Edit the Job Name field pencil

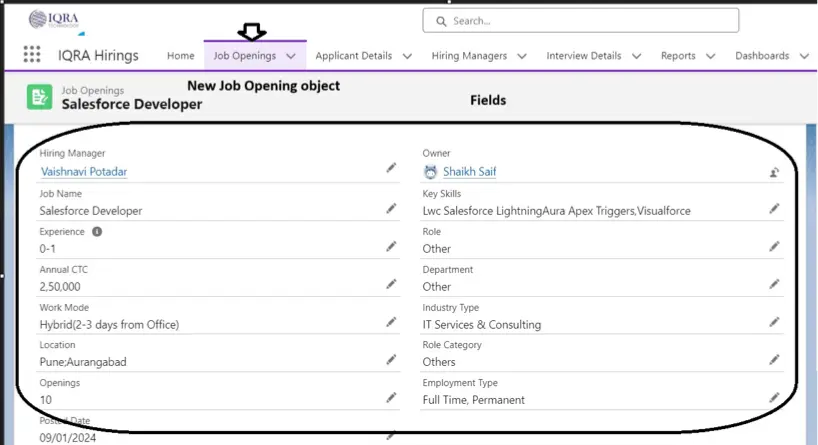click(x=391, y=209)
